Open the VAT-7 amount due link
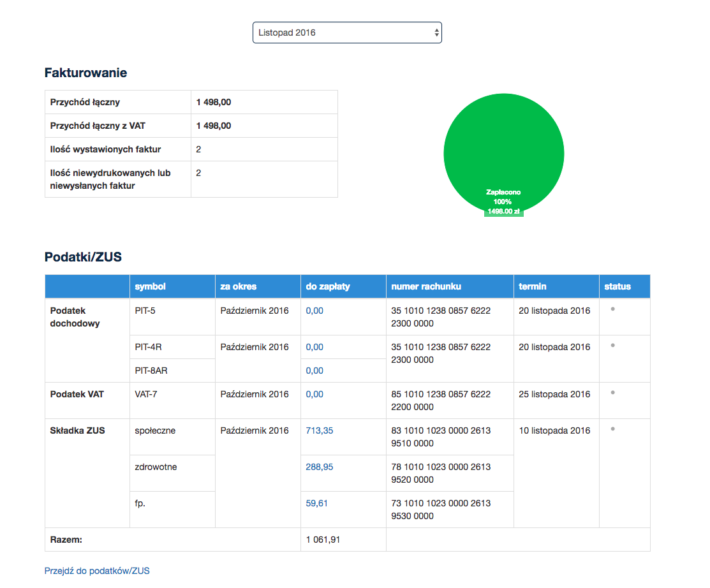 pos(314,394)
